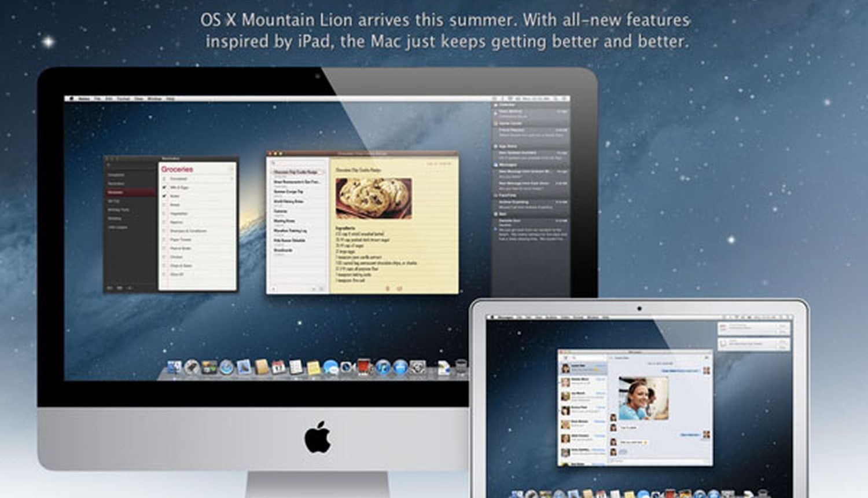The width and height of the screenshot is (868, 498).
Task: Select Summer Europe Trip note in list
Action: [297, 192]
